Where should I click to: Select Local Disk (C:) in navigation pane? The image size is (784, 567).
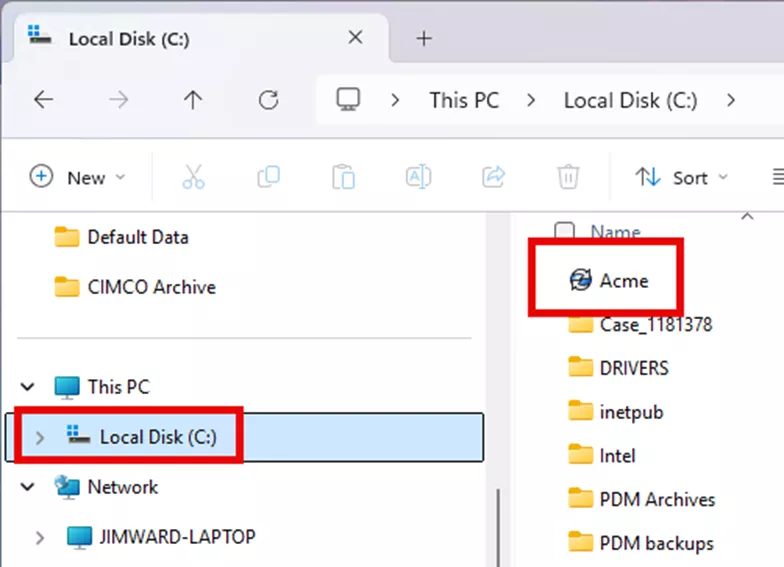pos(244,437)
